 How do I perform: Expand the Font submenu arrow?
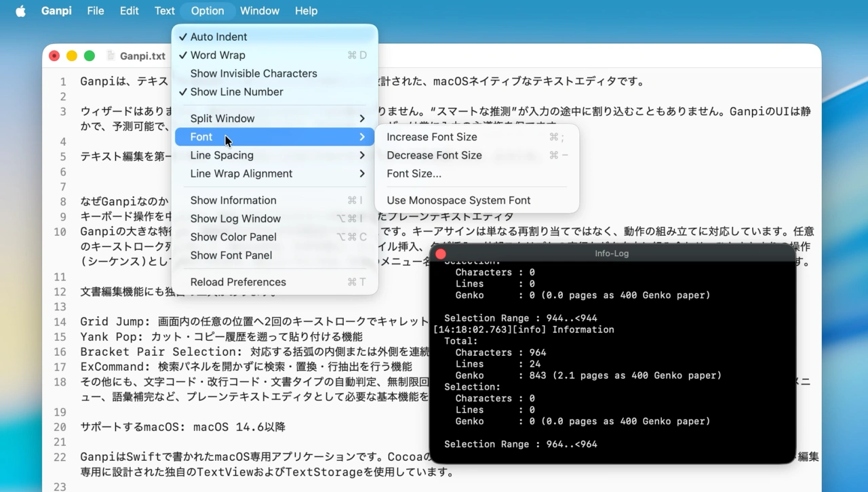[362, 137]
